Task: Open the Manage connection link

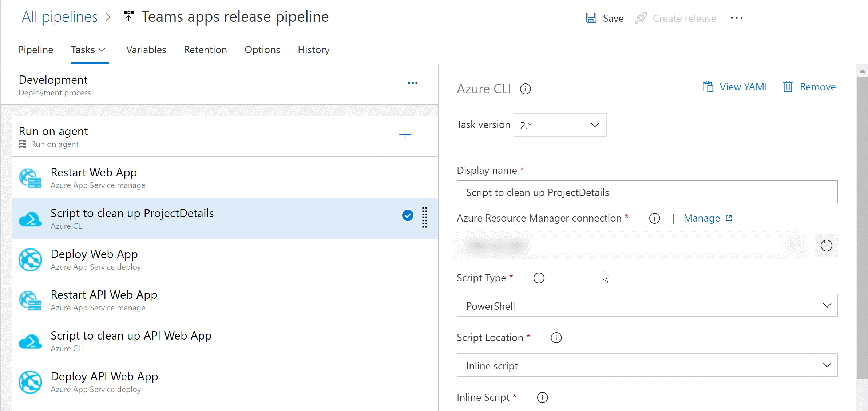Action: (x=702, y=218)
